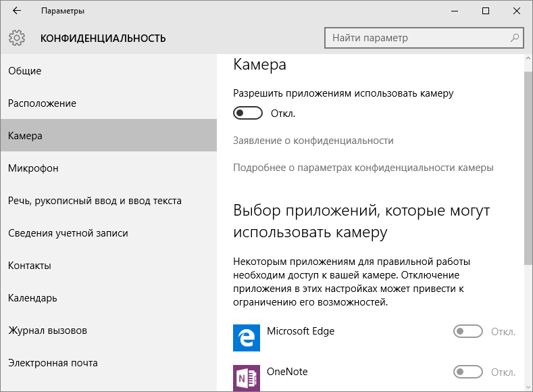Minimize the Параметры window
The height and width of the screenshot is (392, 533).
point(455,11)
